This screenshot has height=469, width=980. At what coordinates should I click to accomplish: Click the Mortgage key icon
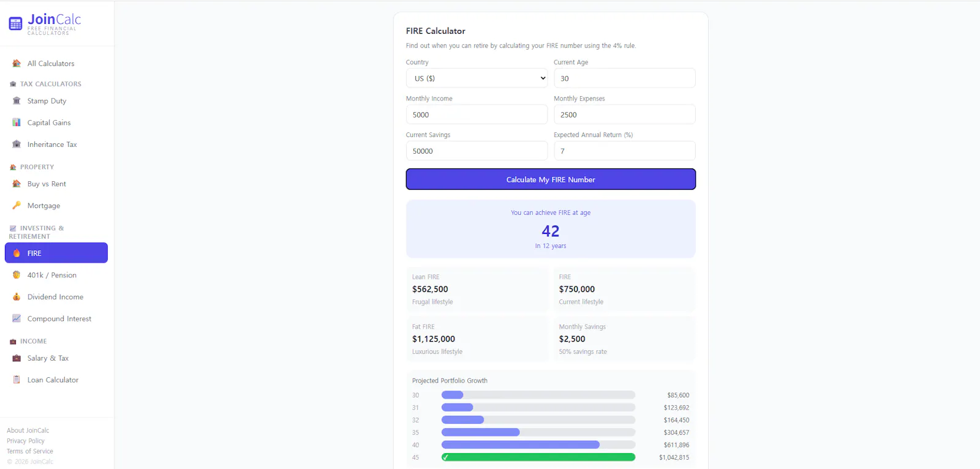[17, 206]
